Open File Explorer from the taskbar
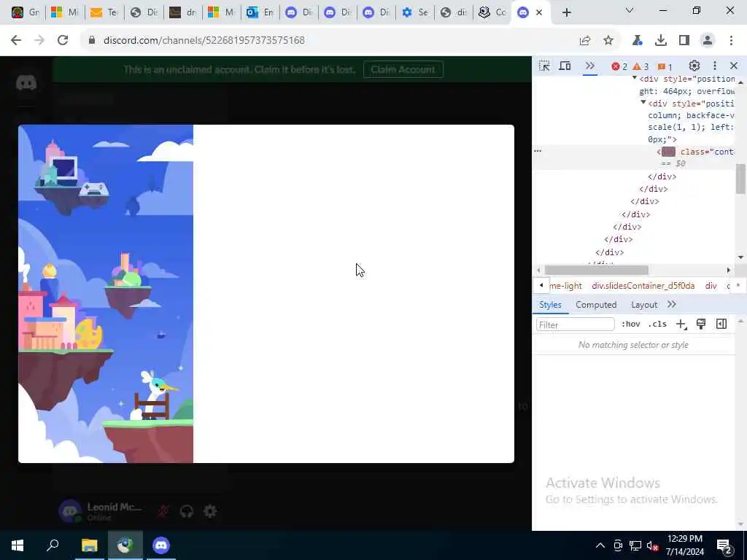 pyautogui.click(x=89, y=545)
